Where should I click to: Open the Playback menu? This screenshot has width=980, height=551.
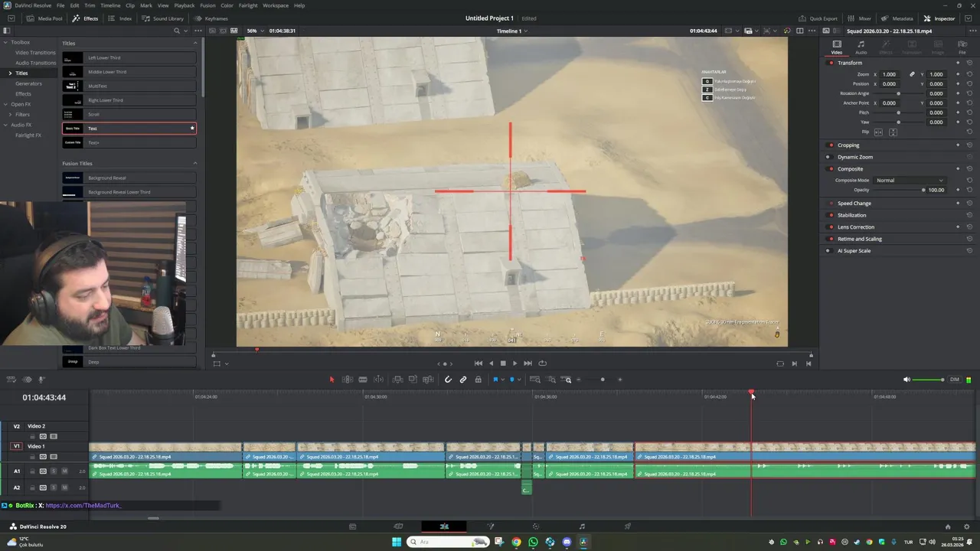185,5
